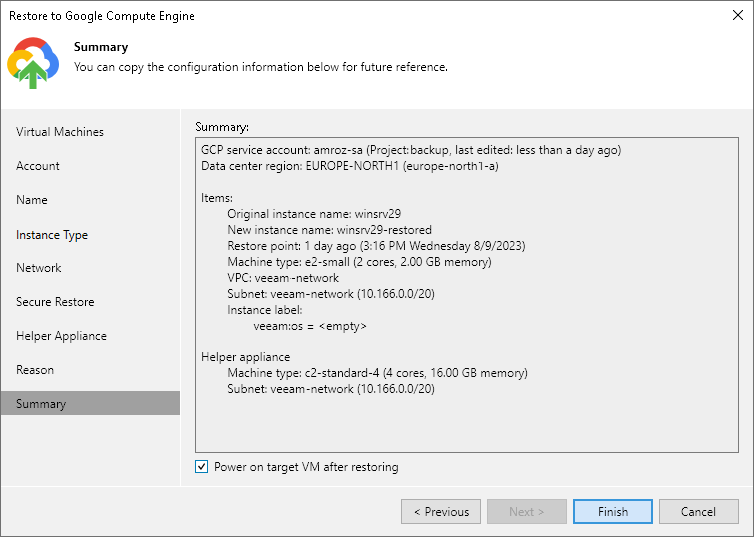The width and height of the screenshot is (754, 537).
Task: Click the Previous button
Action: [x=441, y=512]
